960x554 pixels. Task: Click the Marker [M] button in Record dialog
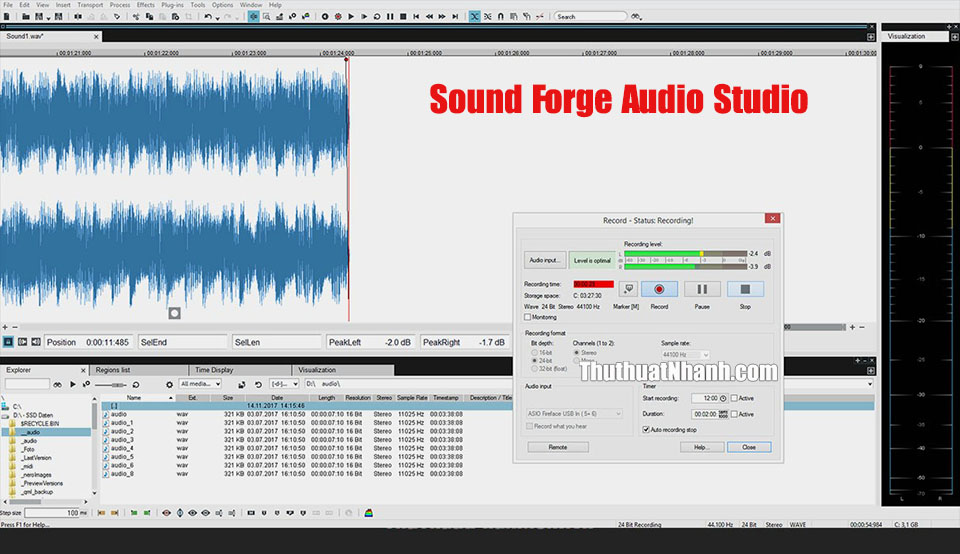point(628,289)
